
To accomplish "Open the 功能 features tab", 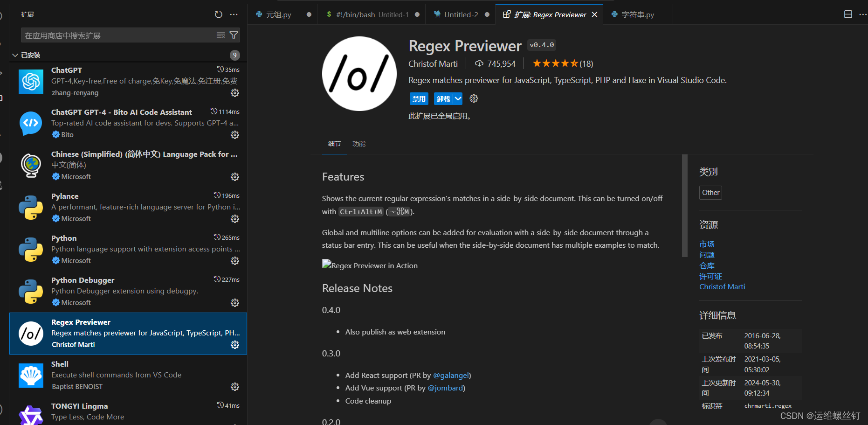I will (359, 144).
